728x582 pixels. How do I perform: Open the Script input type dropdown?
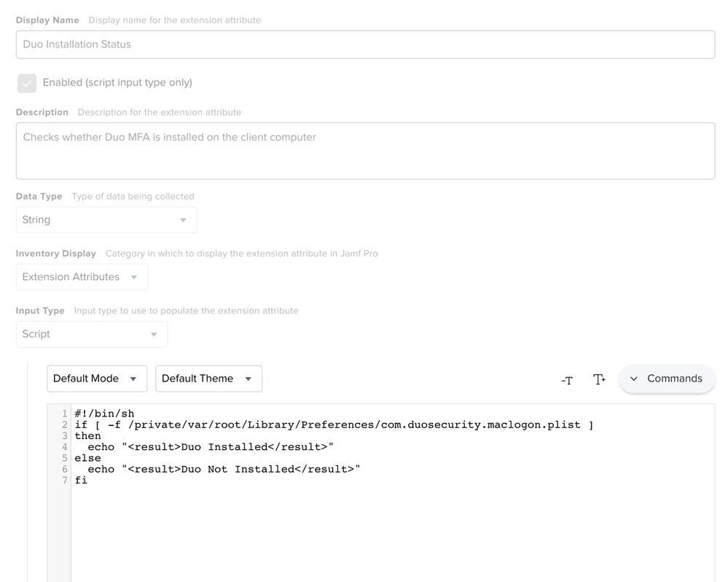[92, 334]
